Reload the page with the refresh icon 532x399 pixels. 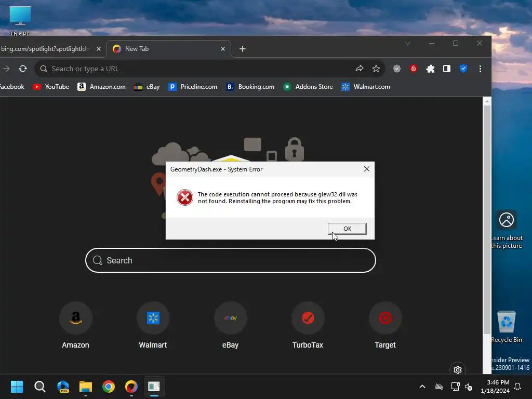coord(23,69)
